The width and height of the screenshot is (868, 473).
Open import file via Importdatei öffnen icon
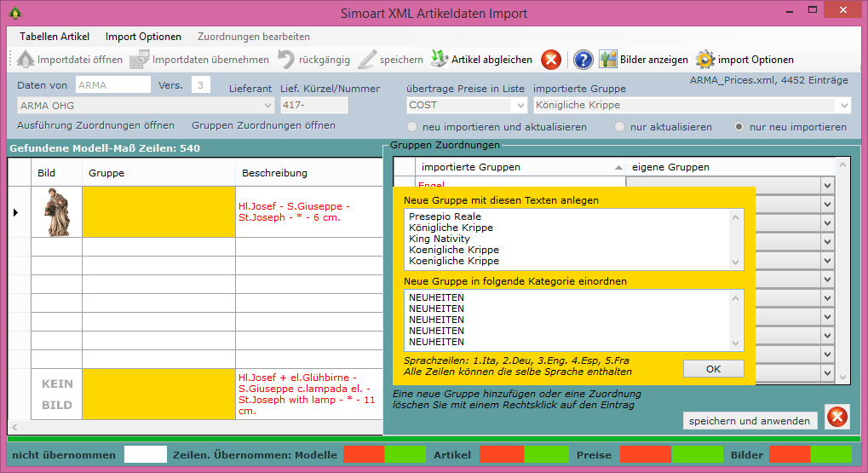(26, 60)
